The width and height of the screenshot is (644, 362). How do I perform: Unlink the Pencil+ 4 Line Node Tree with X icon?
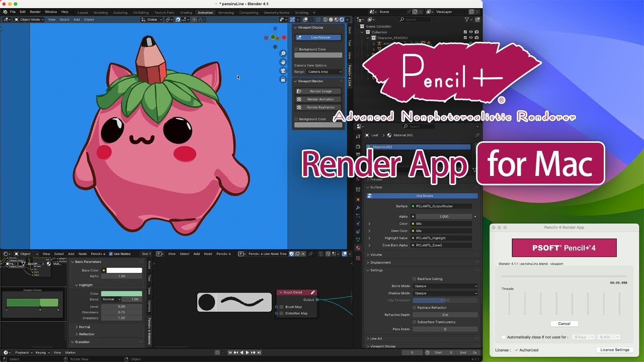[304, 254]
